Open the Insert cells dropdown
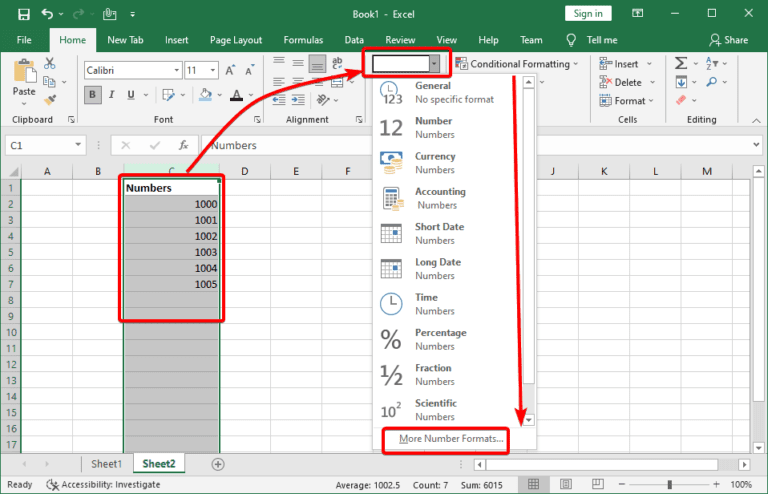 (649, 64)
